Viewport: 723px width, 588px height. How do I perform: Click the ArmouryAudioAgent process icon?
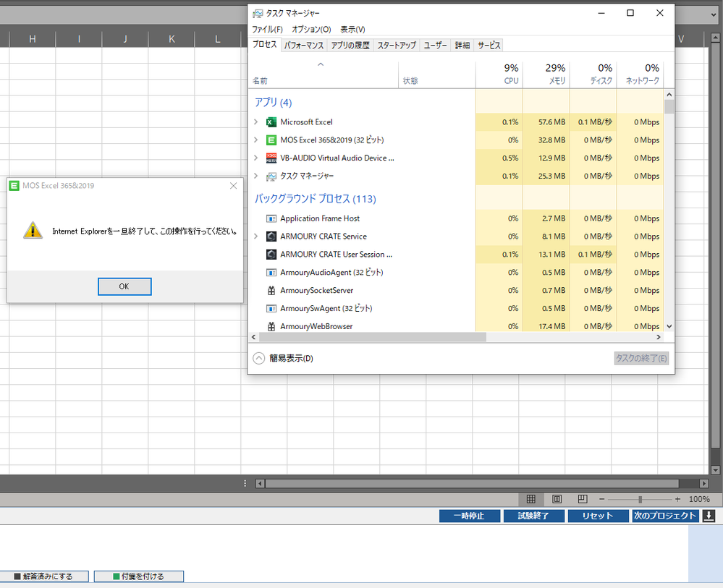pos(271,273)
